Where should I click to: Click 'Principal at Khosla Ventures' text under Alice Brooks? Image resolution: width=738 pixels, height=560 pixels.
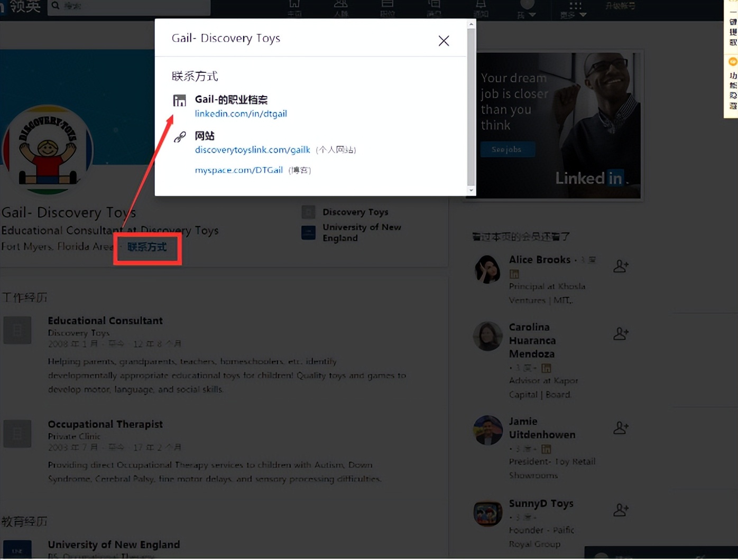click(547, 293)
